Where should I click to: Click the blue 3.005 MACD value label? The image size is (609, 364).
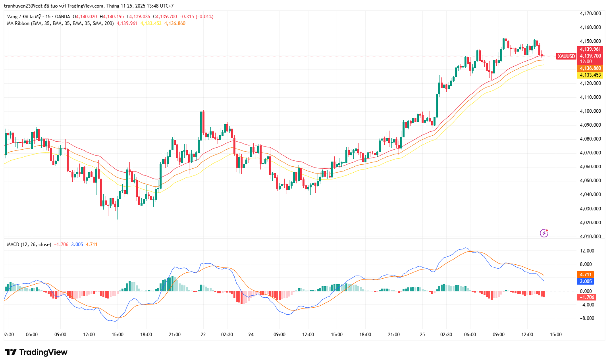[x=586, y=281]
